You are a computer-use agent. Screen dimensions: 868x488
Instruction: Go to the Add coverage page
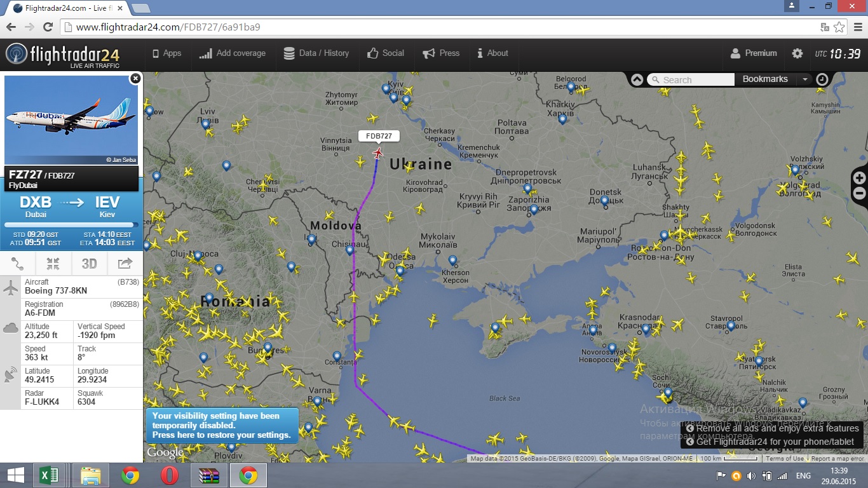click(x=233, y=53)
